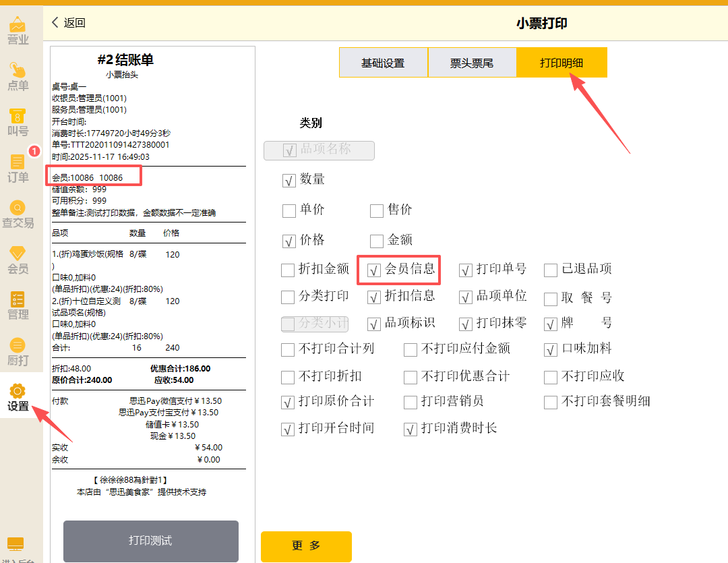Switch to the 票头票尾 tab
This screenshot has height=563, width=728.
(x=472, y=63)
